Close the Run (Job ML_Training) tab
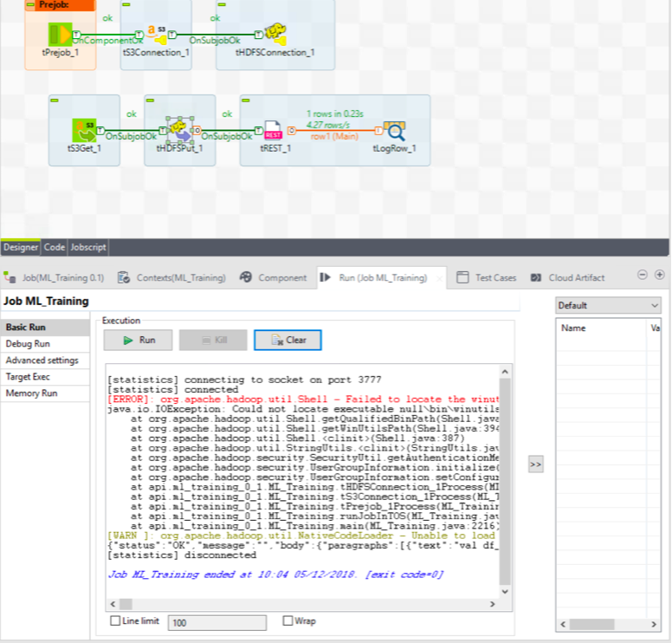This screenshot has width=672, height=643. pos(439,278)
